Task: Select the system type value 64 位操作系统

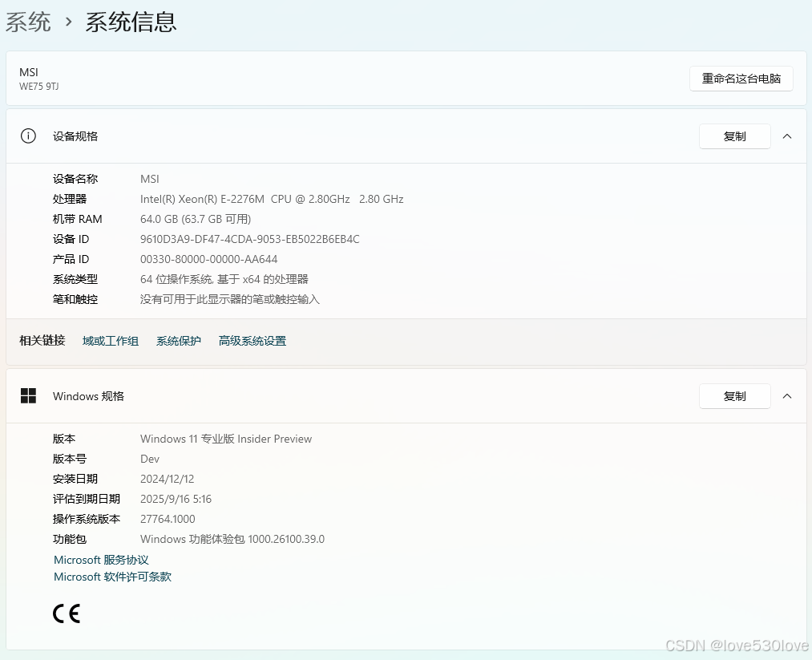Action: coord(224,279)
